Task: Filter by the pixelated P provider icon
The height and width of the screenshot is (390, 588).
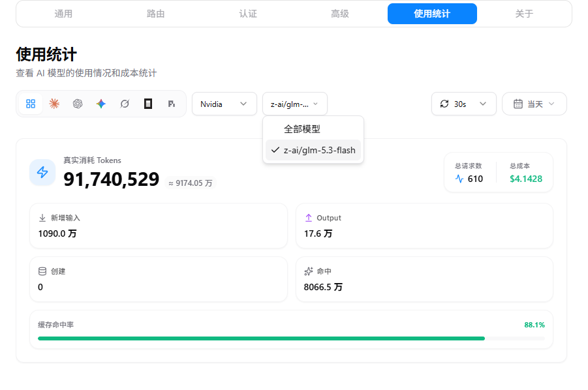Action: 172,104
